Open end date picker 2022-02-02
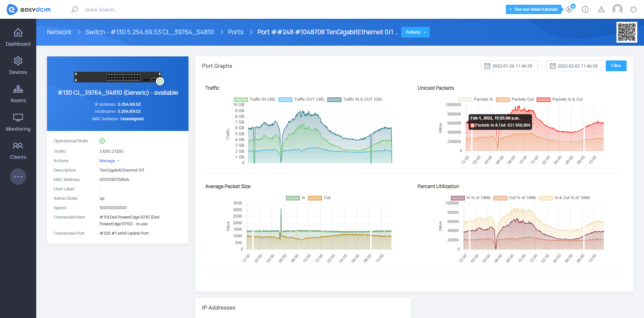Image resolution: width=644 pixels, height=318 pixels. [575, 66]
